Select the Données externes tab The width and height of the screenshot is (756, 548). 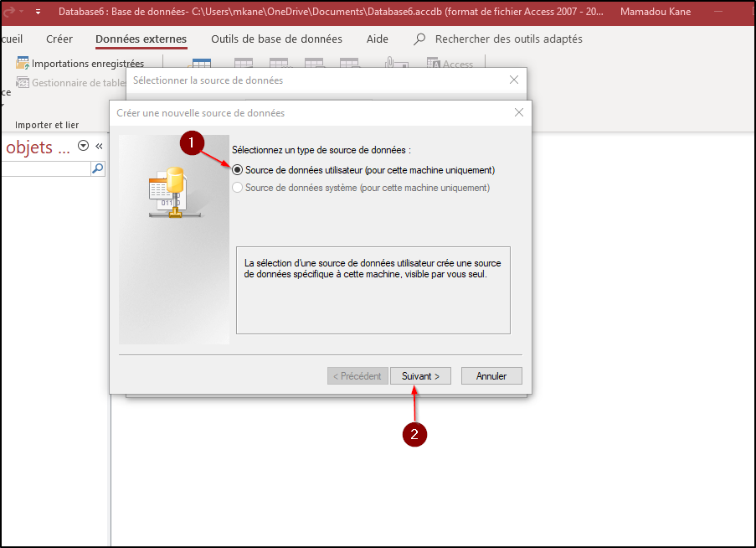click(141, 39)
